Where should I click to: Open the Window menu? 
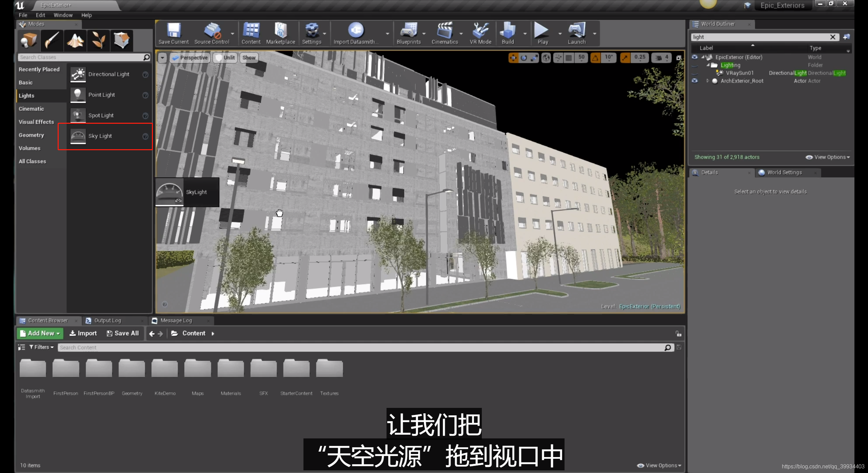[x=63, y=15]
